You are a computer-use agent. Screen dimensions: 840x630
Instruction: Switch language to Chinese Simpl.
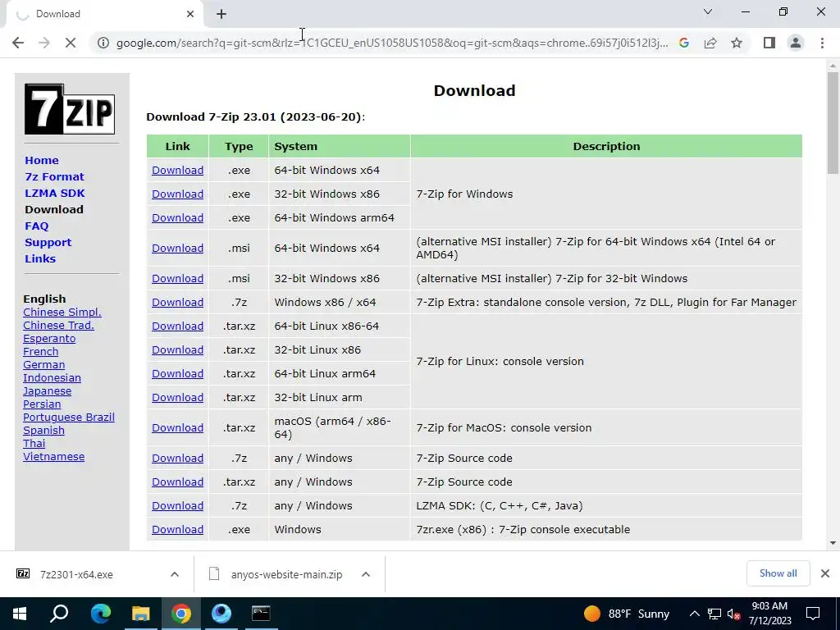[x=62, y=313]
